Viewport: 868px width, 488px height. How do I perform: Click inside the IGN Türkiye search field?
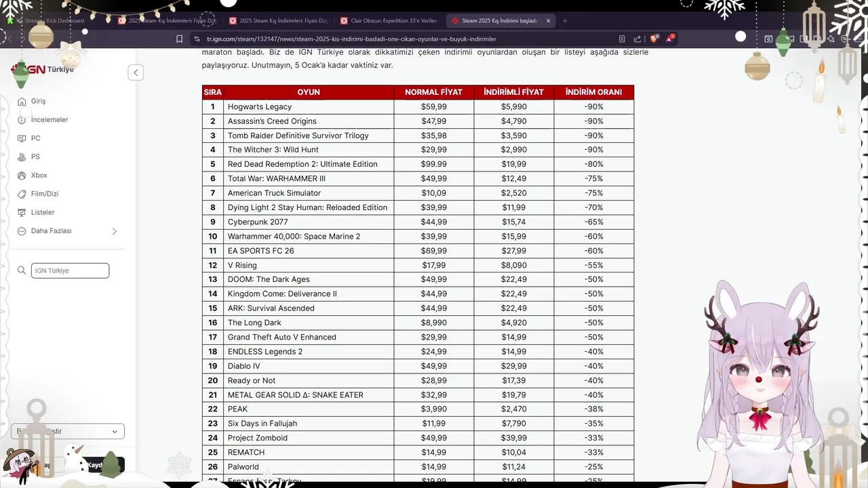pos(70,270)
